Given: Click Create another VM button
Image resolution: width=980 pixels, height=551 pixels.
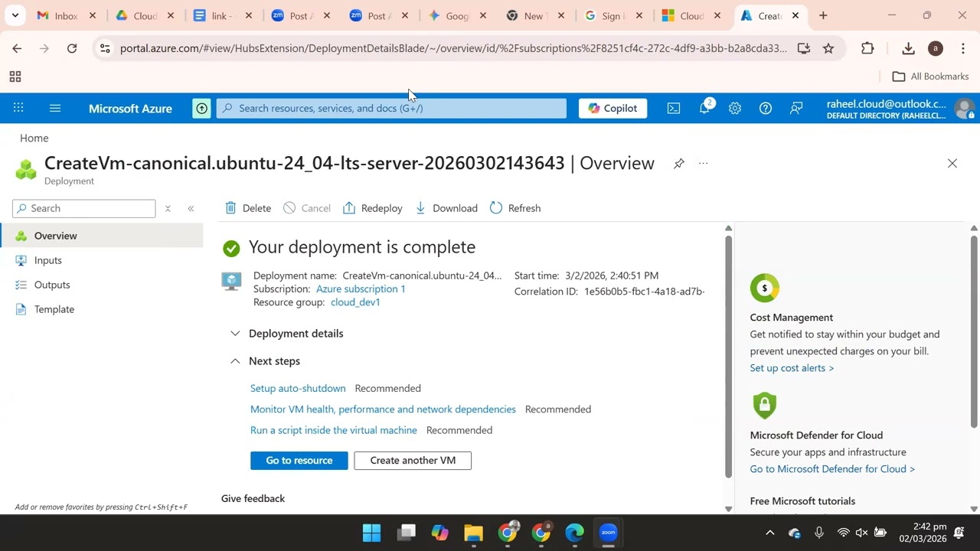Looking at the screenshot, I should [413, 460].
